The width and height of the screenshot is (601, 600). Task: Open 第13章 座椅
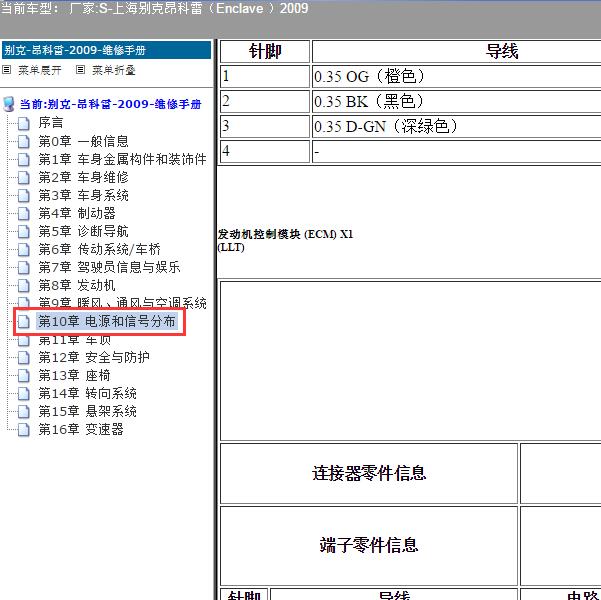(x=74, y=375)
